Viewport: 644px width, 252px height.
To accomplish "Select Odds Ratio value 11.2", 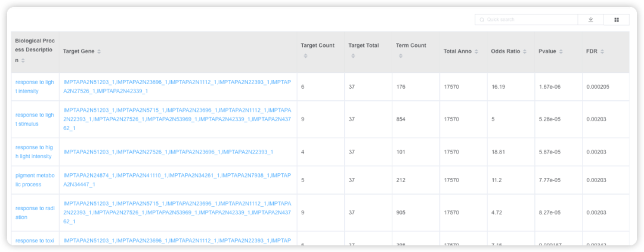I will click(496, 180).
